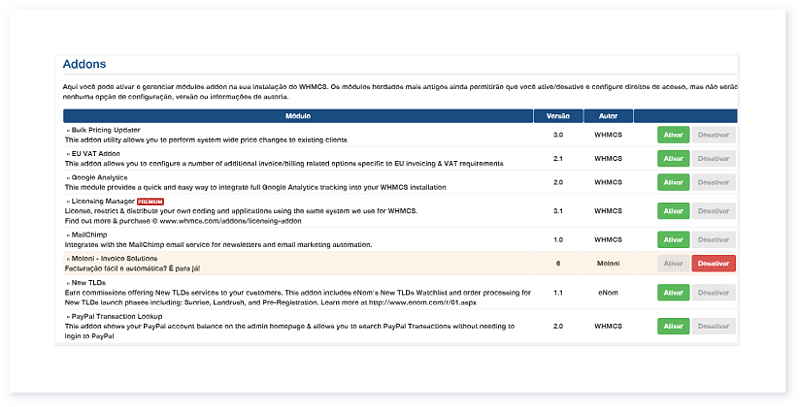This screenshot has height=407, width=800.
Task: Click the Addons page heading
Action: (x=84, y=64)
